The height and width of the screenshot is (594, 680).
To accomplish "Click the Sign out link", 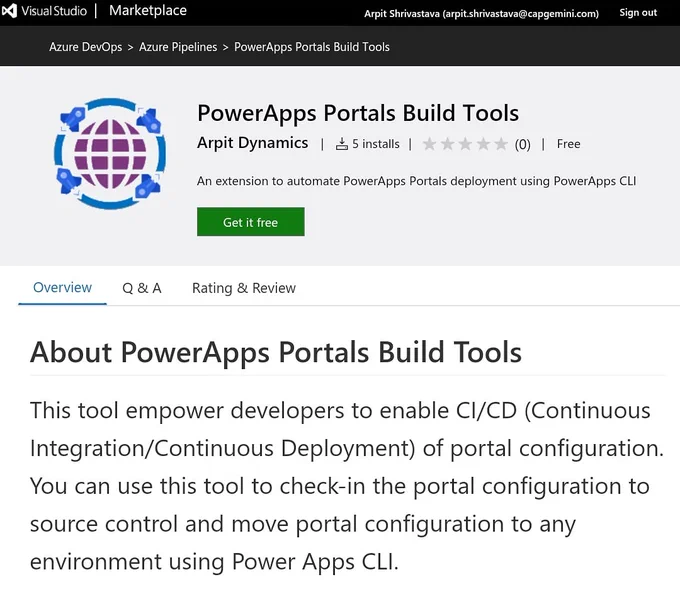I will 638,13.
